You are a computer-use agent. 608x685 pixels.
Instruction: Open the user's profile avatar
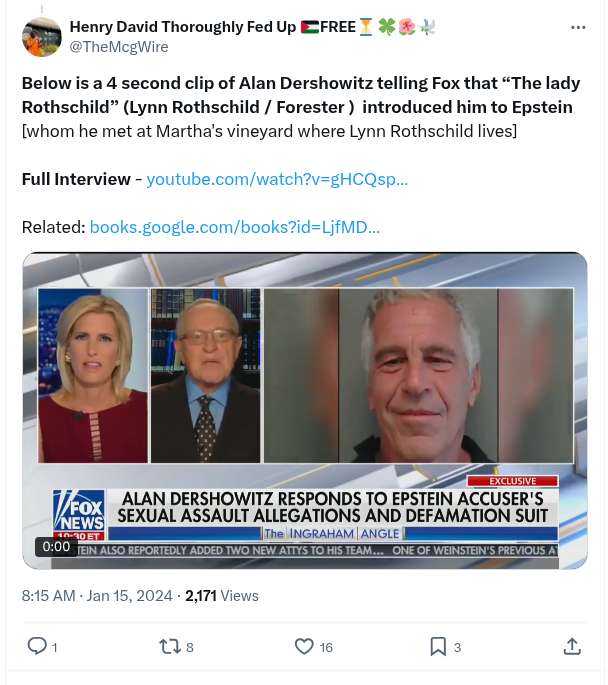[x=41, y=37]
